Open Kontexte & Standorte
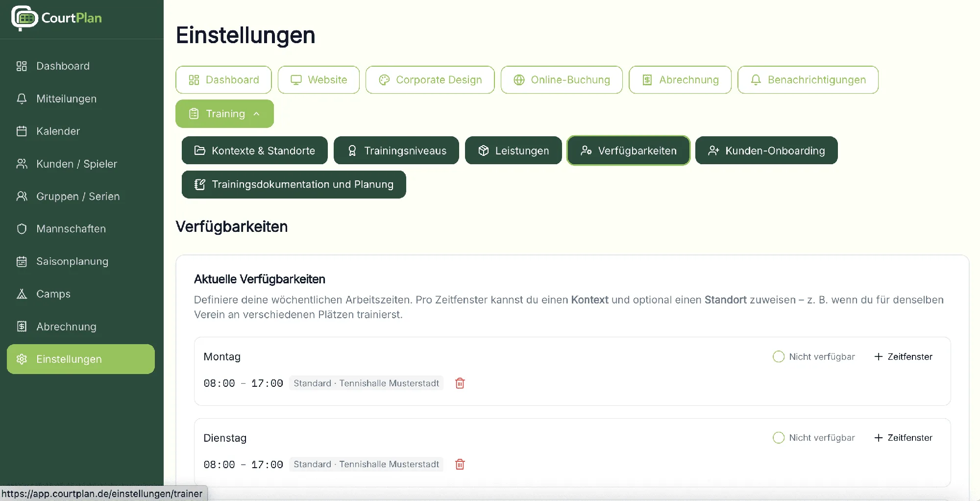Image resolution: width=980 pixels, height=501 pixels. pos(254,150)
